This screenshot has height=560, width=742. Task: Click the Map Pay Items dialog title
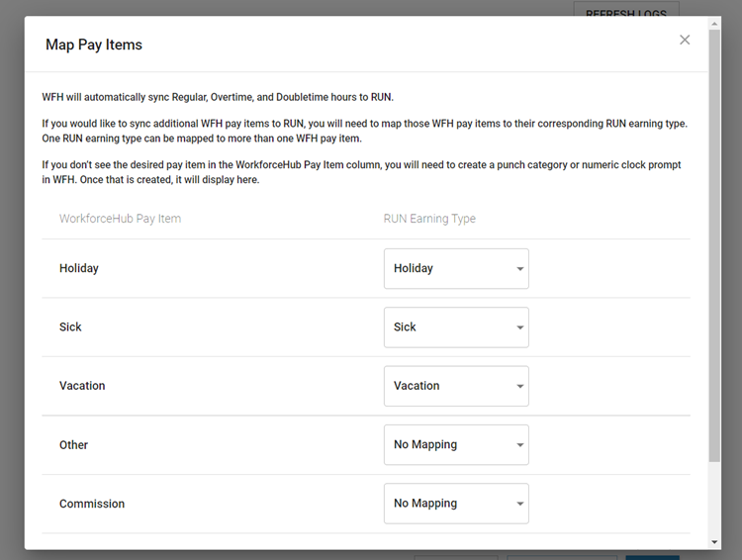94,45
